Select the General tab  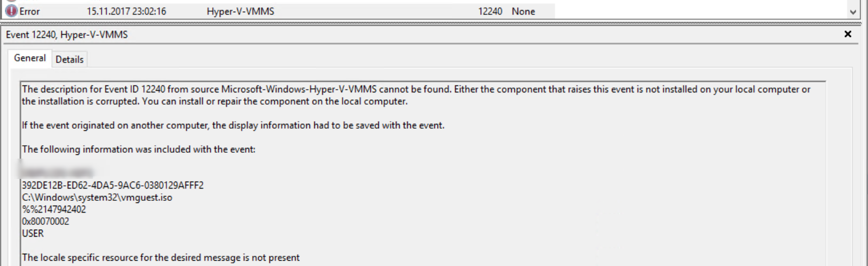(x=30, y=58)
